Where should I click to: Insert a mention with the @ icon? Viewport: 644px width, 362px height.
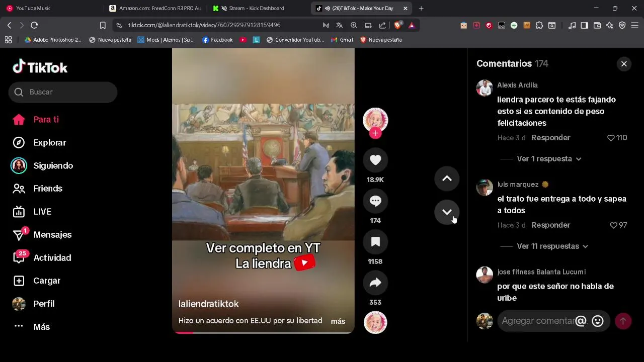(x=581, y=321)
